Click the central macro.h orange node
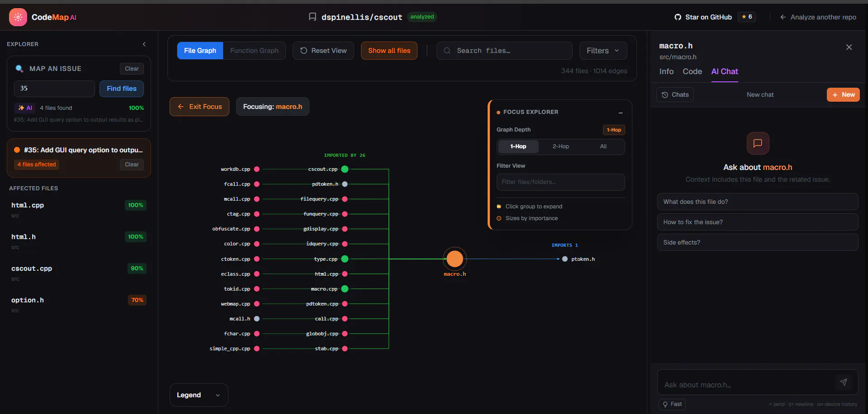The width and height of the screenshot is (868, 414). (455, 259)
